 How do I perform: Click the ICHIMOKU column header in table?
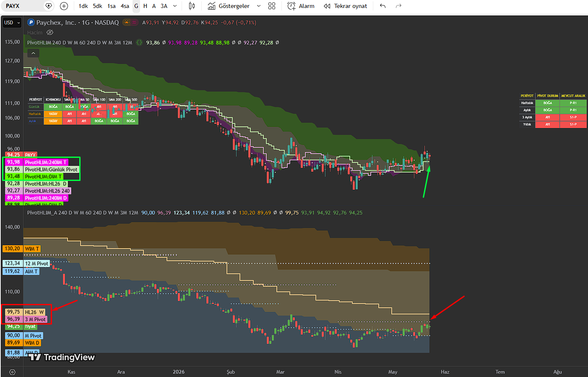(53, 99)
